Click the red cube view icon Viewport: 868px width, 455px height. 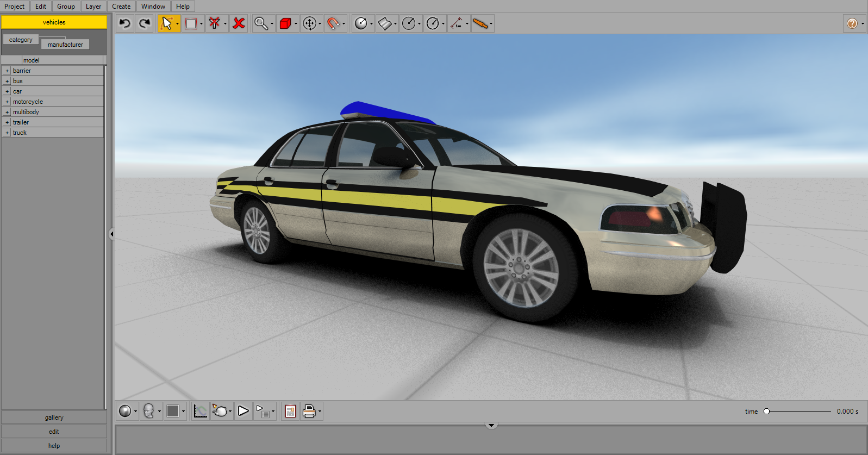click(x=285, y=23)
